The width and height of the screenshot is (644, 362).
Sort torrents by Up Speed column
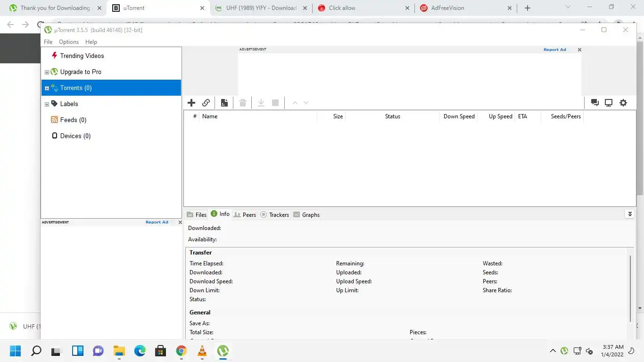click(496, 116)
